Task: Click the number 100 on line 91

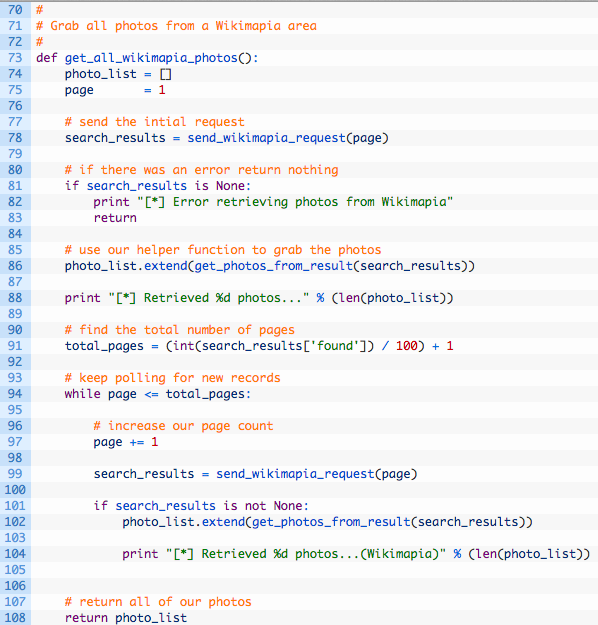Action: click(407, 346)
